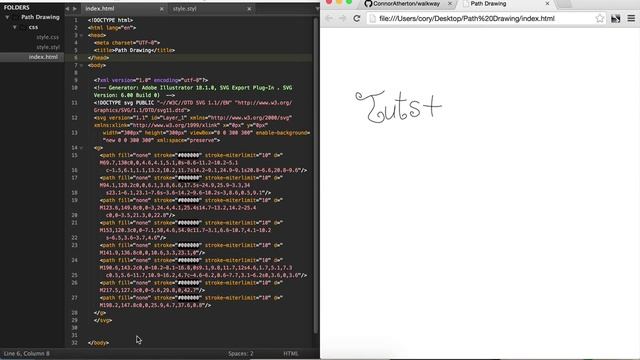
Task: Click Line 6, Column 8 status text
Action: pyautogui.click(x=27, y=353)
